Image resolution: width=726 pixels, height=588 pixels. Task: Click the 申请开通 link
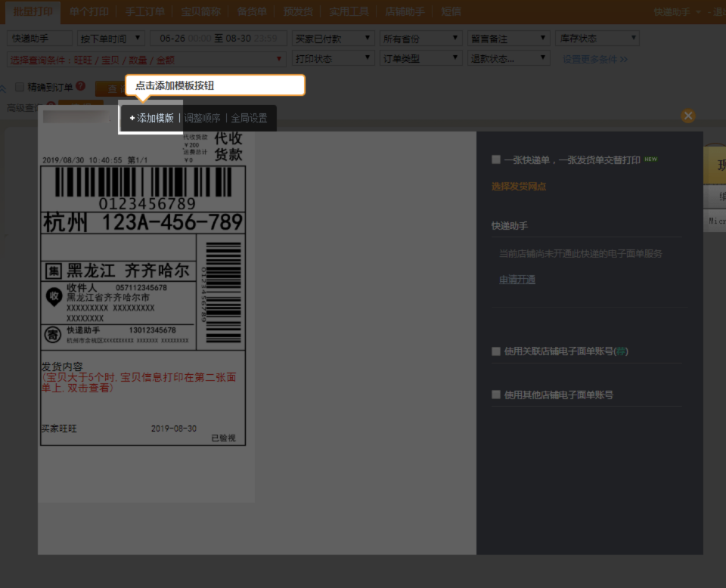(x=517, y=280)
